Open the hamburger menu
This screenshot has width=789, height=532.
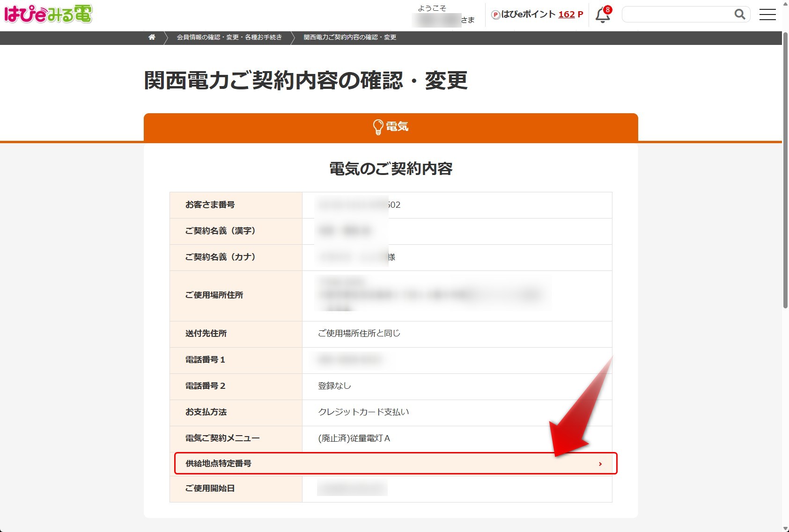coord(767,15)
